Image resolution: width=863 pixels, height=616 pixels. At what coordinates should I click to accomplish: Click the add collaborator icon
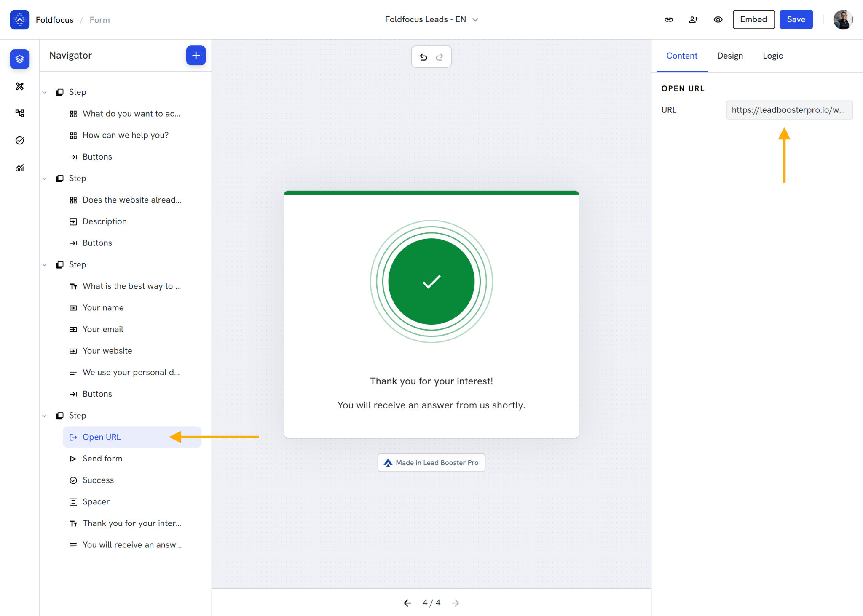click(693, 19)
